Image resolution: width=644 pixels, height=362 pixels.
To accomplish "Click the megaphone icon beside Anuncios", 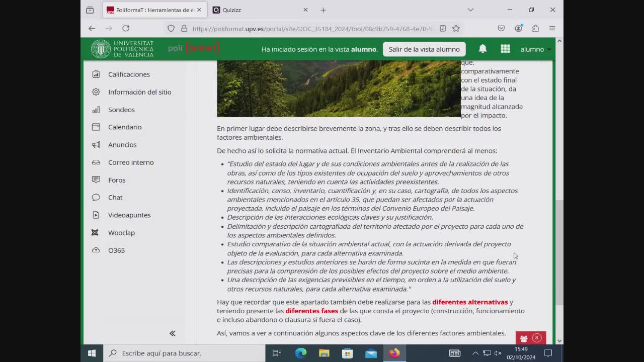I will tap(96, 145).
